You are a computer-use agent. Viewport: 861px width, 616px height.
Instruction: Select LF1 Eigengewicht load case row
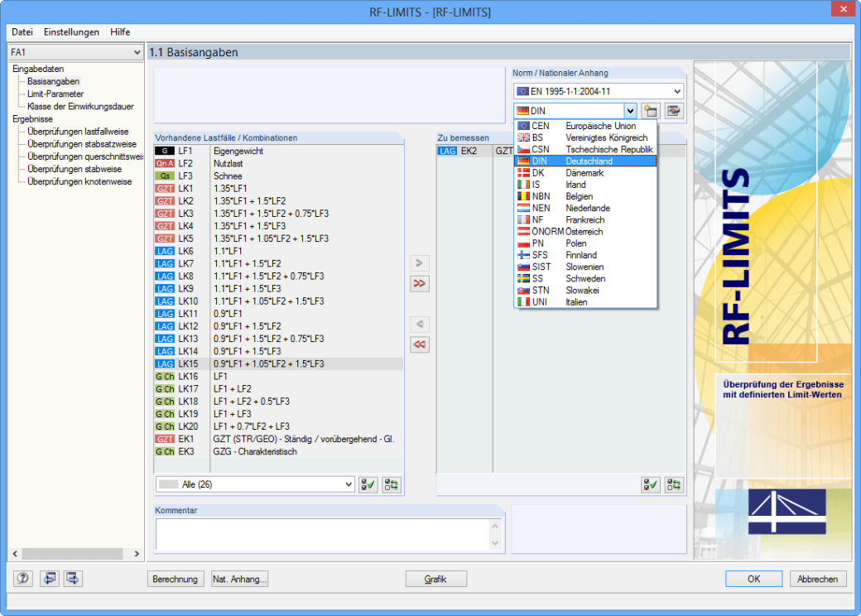click(279, 151)
